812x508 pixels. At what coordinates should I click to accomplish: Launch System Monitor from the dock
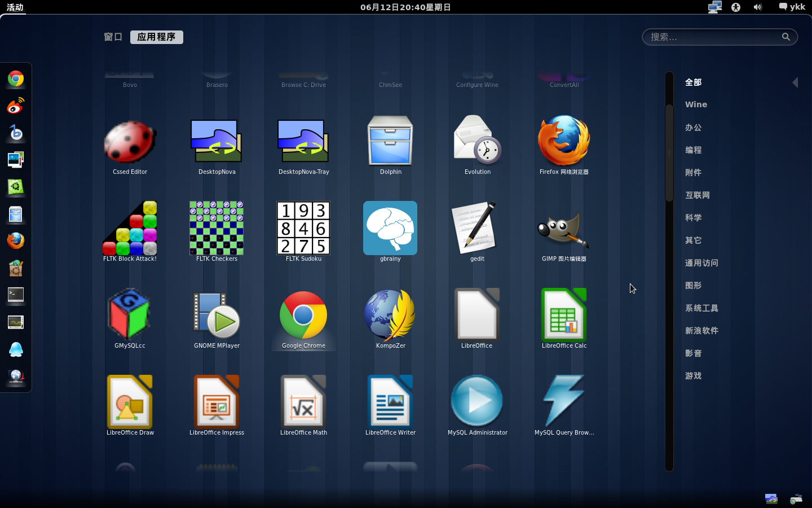tap(16, 322)
